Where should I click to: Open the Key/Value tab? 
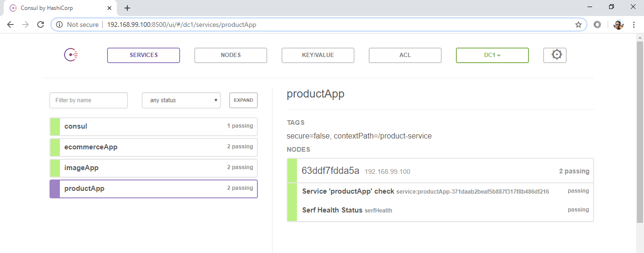click(318, 55)
